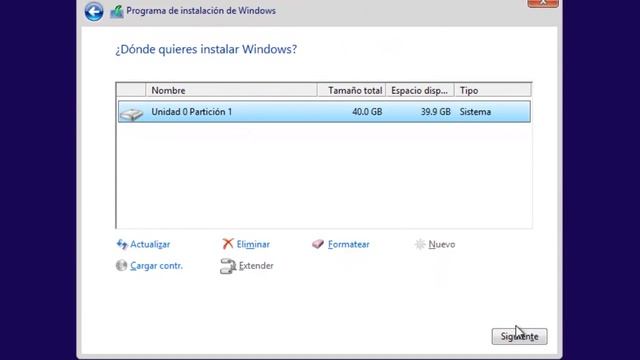This screenshot has width=640, height=360.
Task: Click the 39.9 GB free space cell
Action: 436,112
